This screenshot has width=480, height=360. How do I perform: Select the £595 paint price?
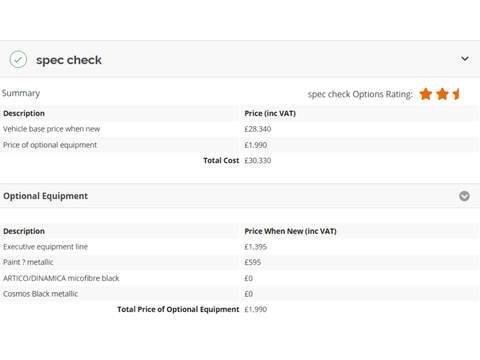(x=253, y=262)
